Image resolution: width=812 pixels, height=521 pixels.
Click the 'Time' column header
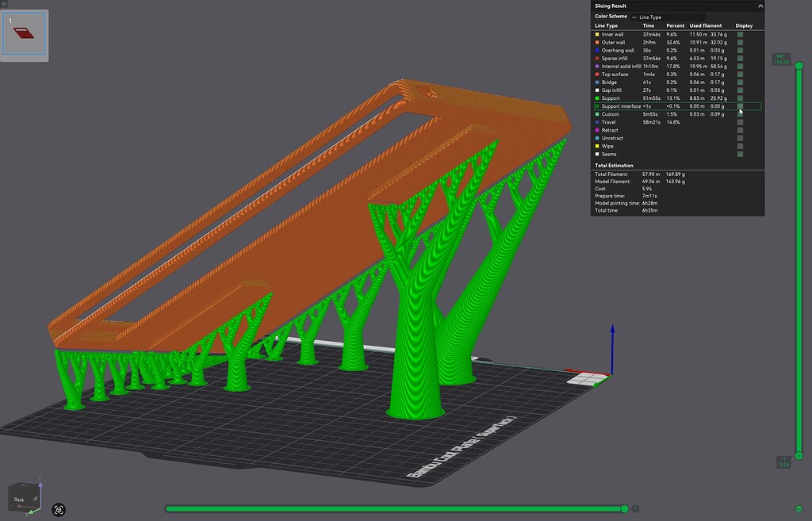click(x=649, y=25)
